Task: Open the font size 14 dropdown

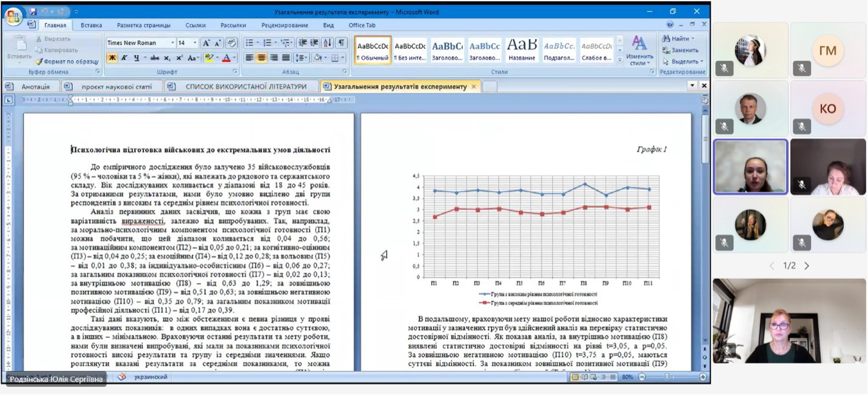Action: (195, 43)
